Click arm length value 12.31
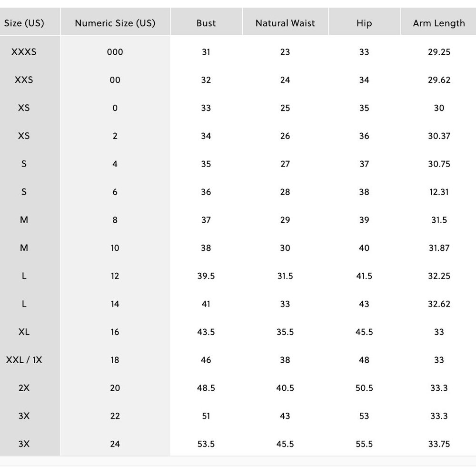 [439, 192]
